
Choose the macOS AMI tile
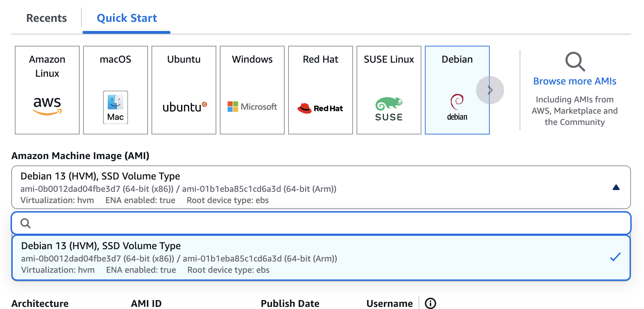pos(116,90)
